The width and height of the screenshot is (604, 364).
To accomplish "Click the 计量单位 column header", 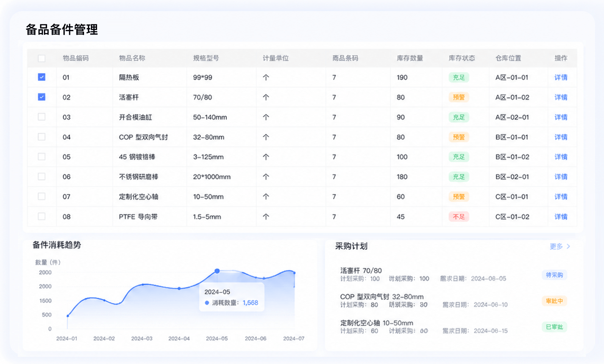I will (276, 58).
